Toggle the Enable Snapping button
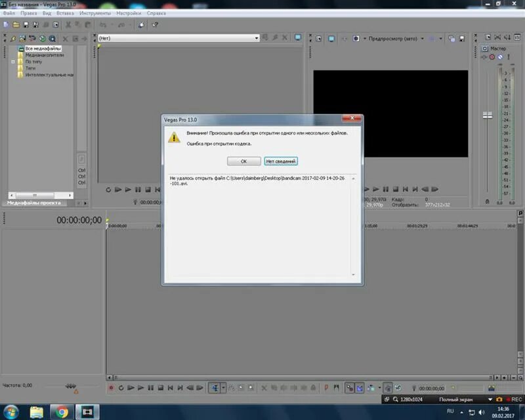The height and width of the screenshot is (420, 525). pos(350,388)
